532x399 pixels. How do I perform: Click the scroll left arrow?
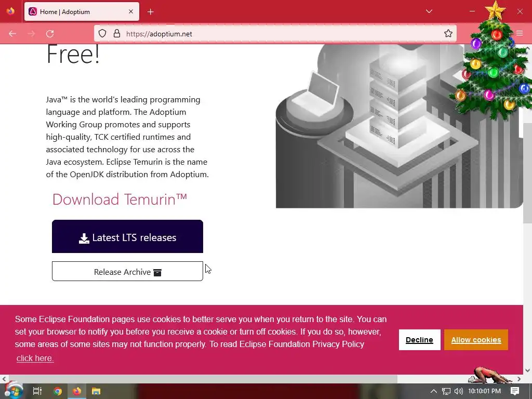(4, 379)
